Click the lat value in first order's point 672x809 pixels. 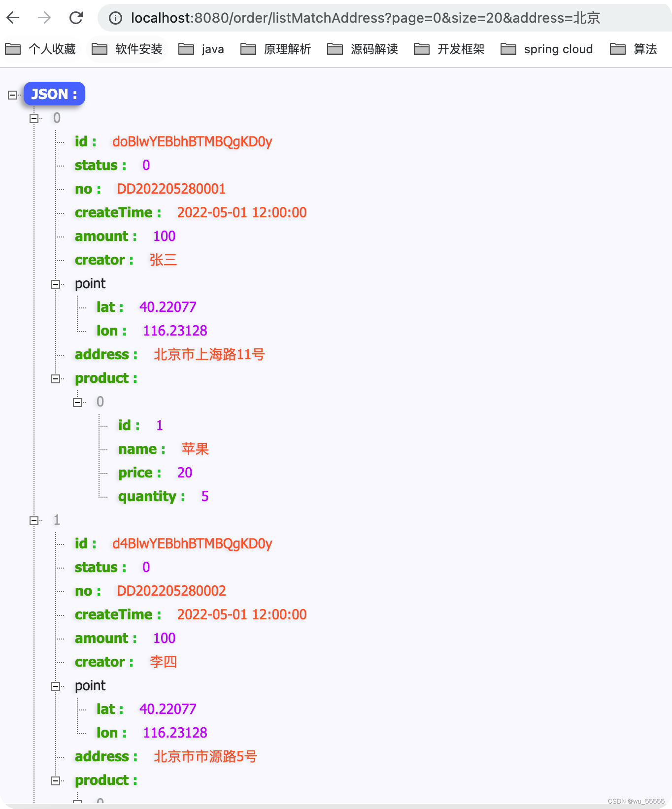click(x=168, y=307)
